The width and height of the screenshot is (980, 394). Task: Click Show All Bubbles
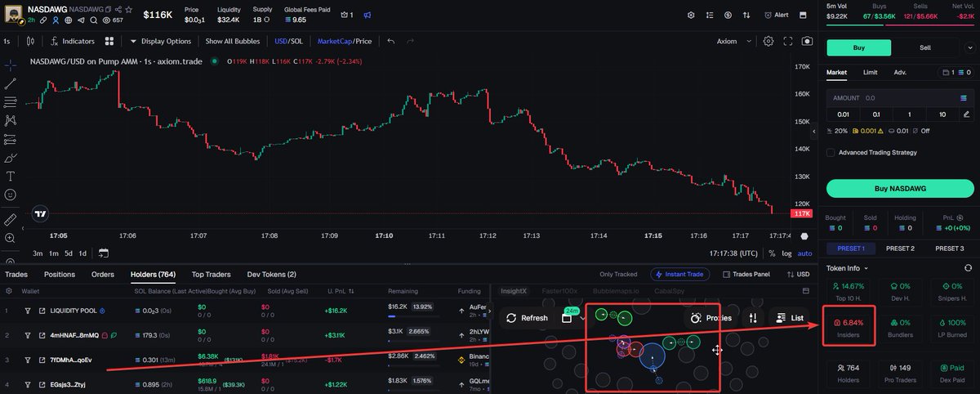[x=234, y=41]
